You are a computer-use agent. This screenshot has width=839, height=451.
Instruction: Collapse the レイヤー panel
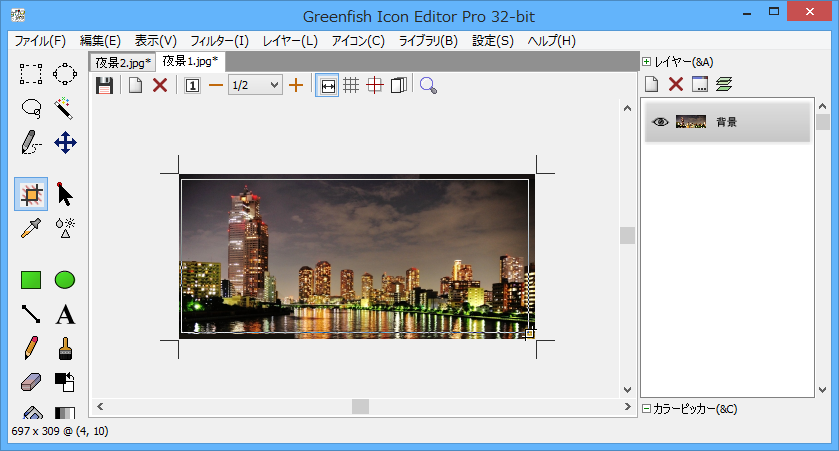647,62
